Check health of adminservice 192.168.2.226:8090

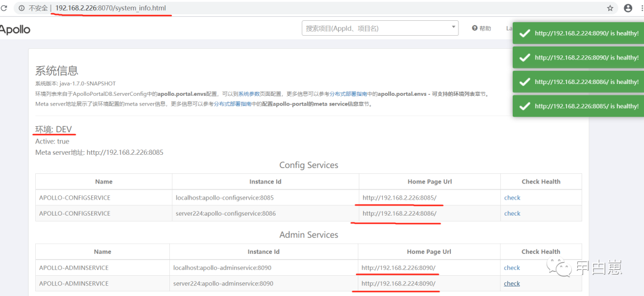[x=512, y=268]
